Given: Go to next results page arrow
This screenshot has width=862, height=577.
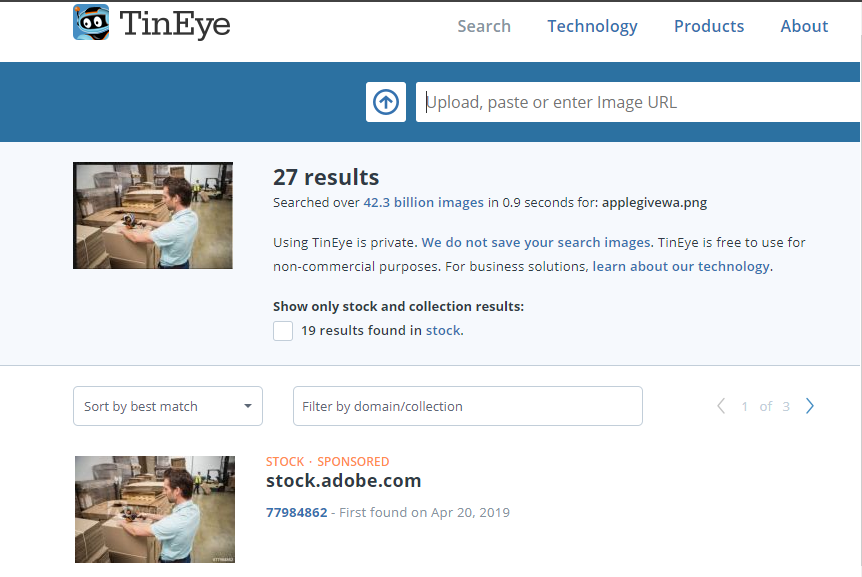Looking at the screenshot, I should coord(810,406).
